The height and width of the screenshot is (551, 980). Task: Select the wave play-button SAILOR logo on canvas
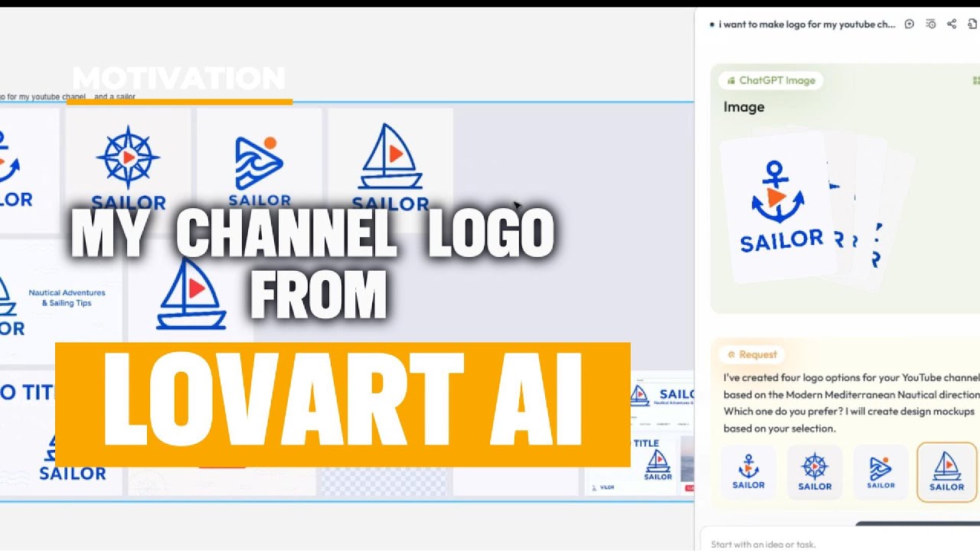tap(260, 169)
